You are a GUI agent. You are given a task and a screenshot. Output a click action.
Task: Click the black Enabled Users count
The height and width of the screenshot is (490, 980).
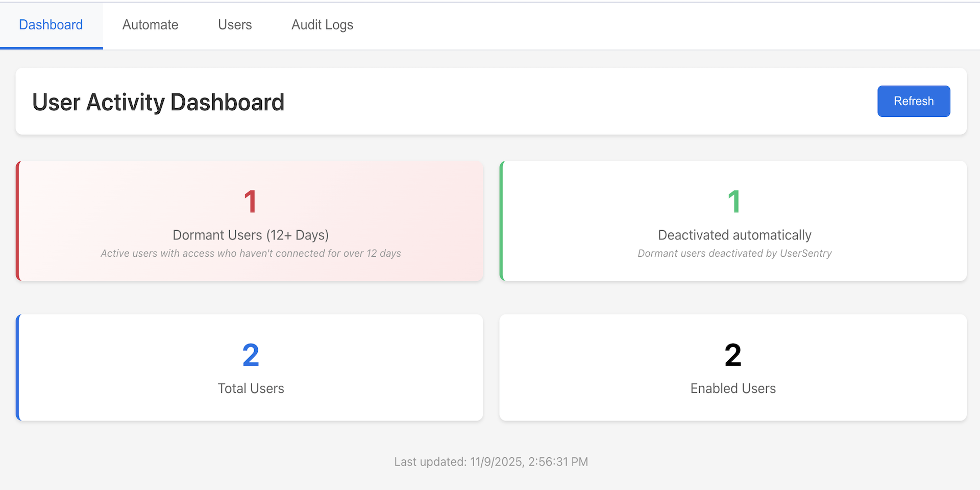pyautogui.click(x=733, y=355)
